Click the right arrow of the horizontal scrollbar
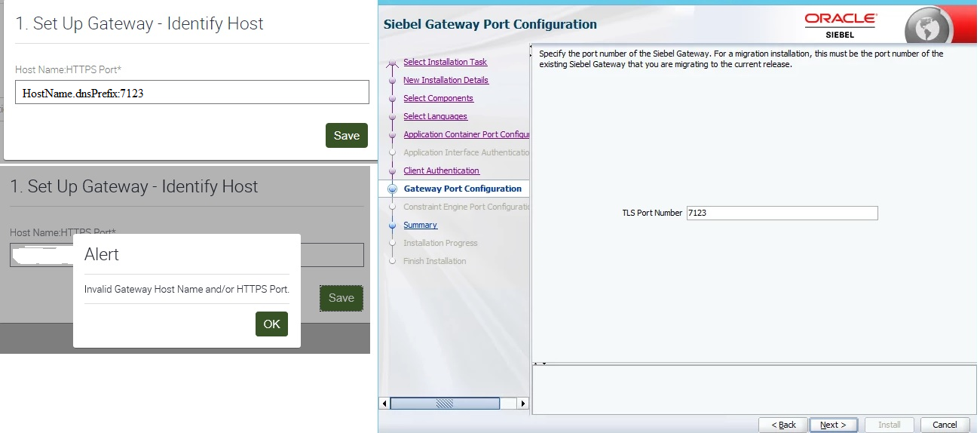The width and height of the screenshot is (980, 433). point(523,404)
